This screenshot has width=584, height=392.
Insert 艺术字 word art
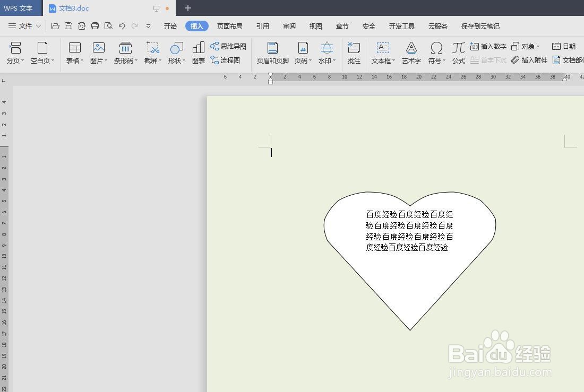tap(411, 53)
